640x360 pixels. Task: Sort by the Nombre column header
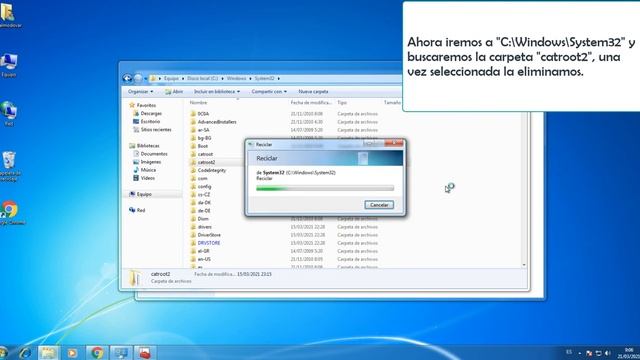198,103
